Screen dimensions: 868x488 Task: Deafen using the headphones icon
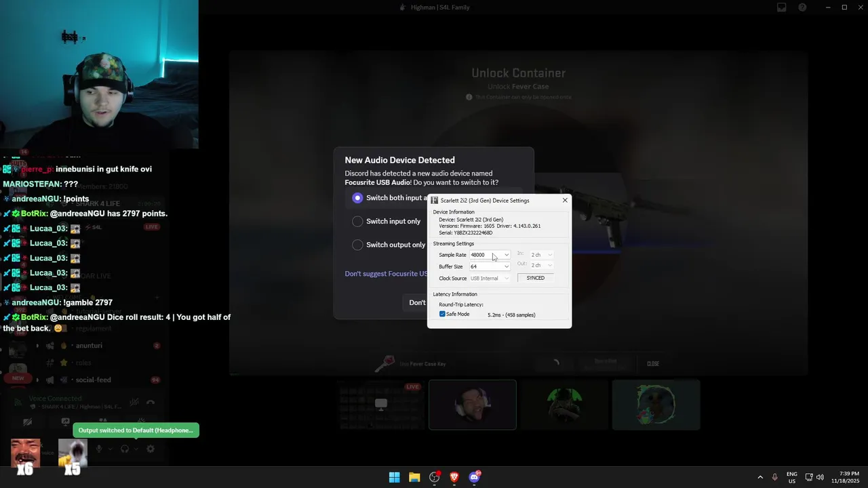pyautogui.click(x=125, y=449)
